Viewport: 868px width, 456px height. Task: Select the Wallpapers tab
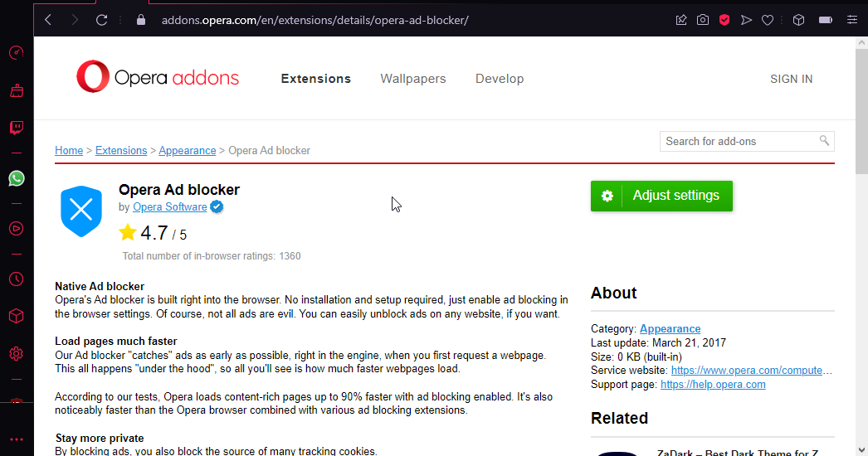coord(413,79)
